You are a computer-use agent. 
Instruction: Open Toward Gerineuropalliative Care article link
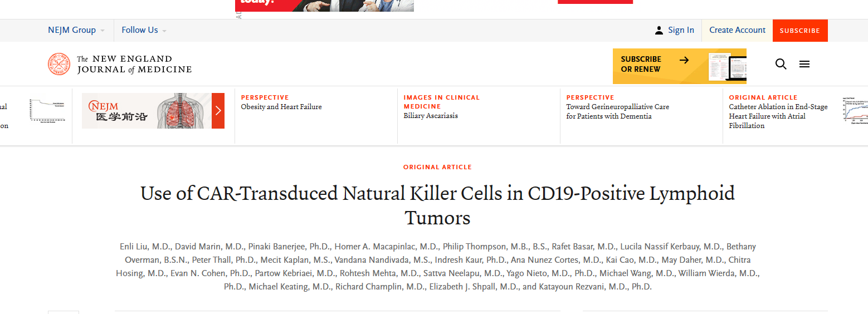618,111
